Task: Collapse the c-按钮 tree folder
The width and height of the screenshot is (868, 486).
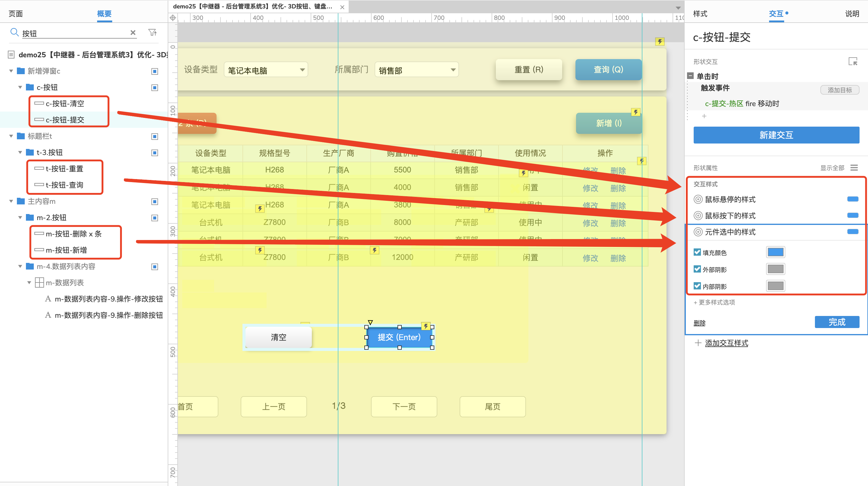Action: pos(20,87)
